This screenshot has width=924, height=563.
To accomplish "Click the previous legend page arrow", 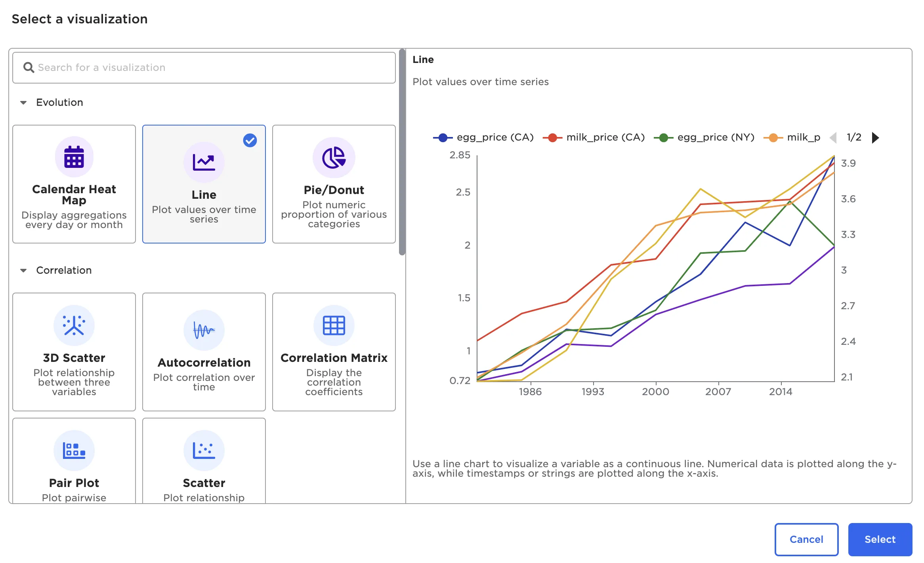I will 832,137.
